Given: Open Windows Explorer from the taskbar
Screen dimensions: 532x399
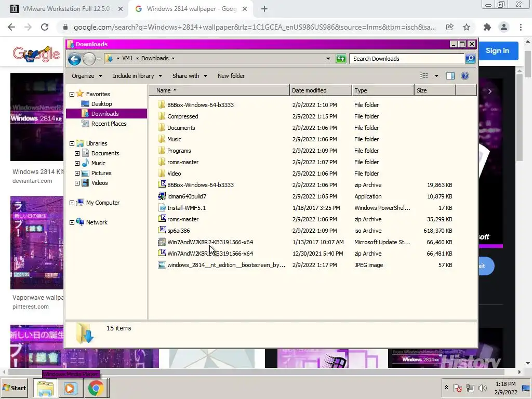Looking at the screenshot, I should pyautogui.click(x=45, y=388).
